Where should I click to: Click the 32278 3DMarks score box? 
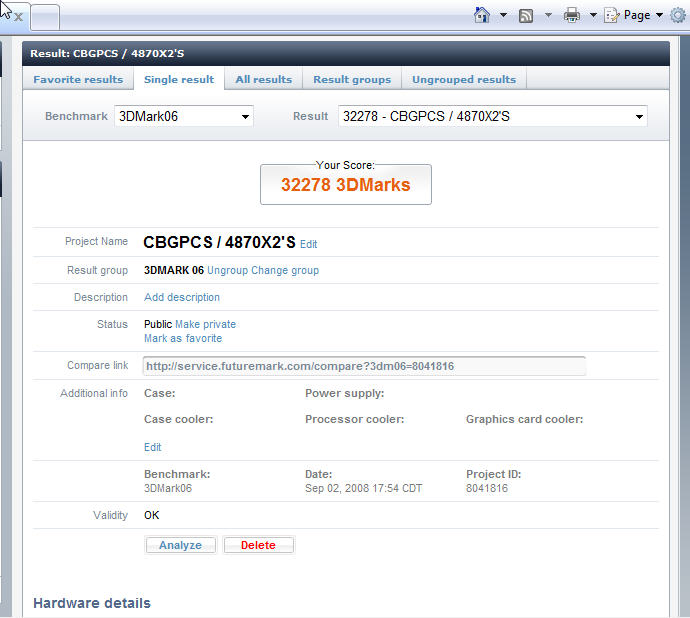[x=346, y=184]
